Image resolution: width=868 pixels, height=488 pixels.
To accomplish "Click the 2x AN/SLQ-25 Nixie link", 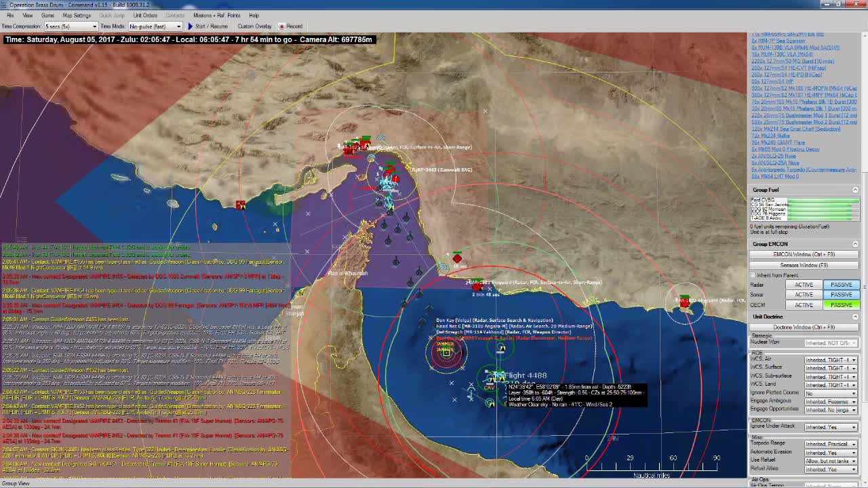I will click(x=774, y=156).
